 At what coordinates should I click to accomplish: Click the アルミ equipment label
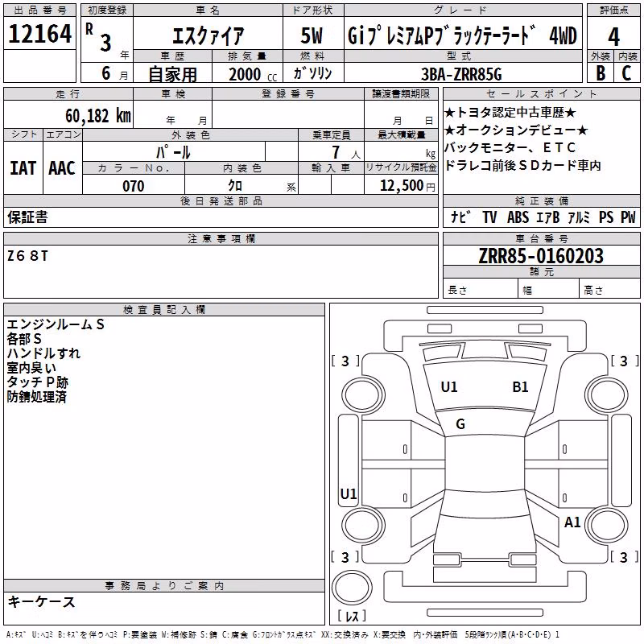click(x=579, y=217)
